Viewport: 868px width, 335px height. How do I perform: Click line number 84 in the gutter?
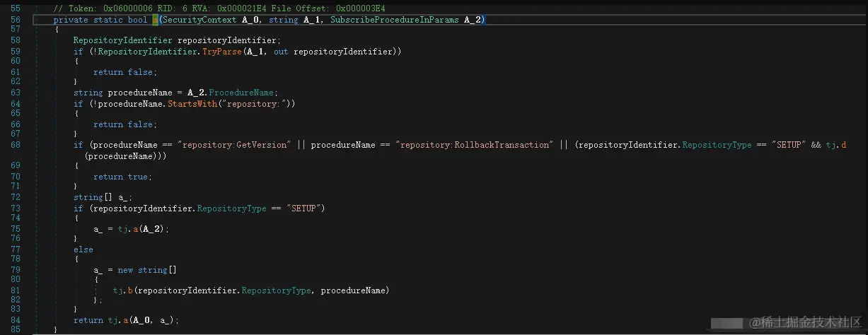pos(14,319)
